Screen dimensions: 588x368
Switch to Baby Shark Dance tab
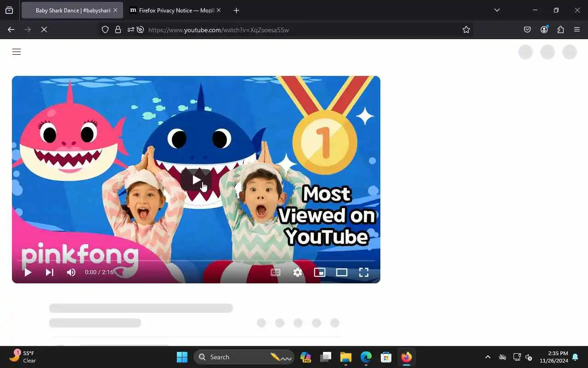(73, 10)
